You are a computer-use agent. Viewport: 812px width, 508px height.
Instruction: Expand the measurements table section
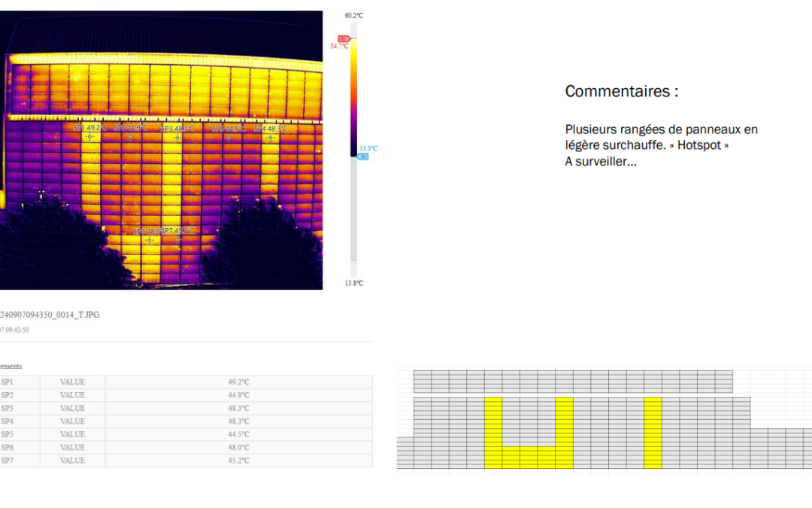(x=11, y=367)
